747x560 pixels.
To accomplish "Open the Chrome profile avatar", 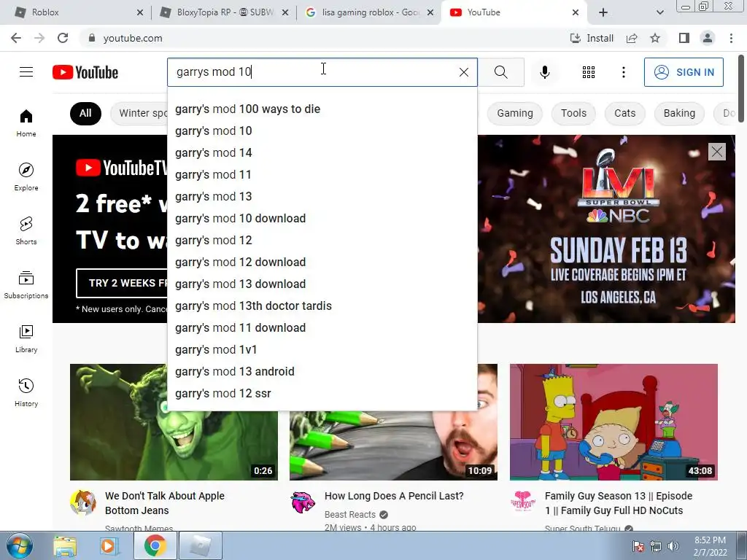I will point(708,38).
